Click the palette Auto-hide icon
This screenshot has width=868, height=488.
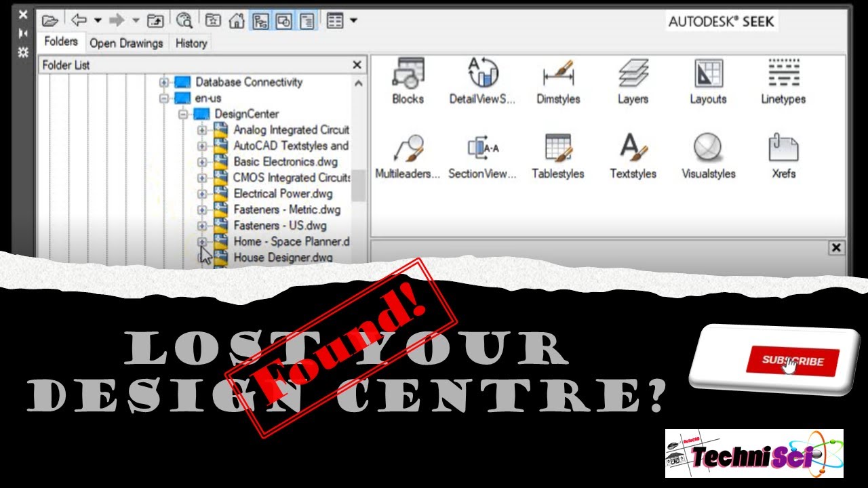tap(23, 33)
